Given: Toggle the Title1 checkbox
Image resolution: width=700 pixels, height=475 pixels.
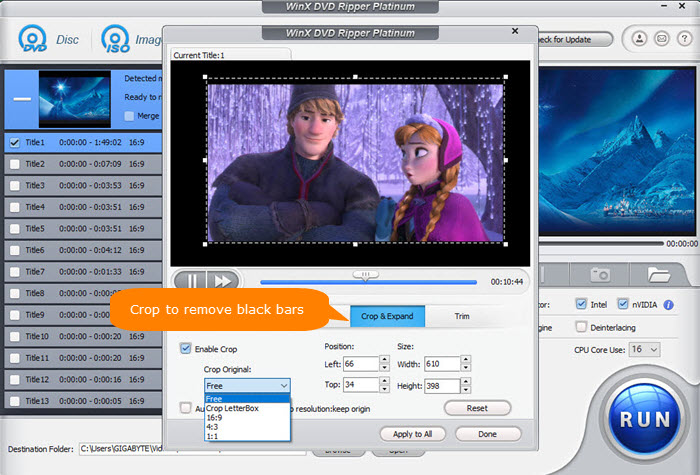Looking at the screenshot, I should (x=15, y=143).
